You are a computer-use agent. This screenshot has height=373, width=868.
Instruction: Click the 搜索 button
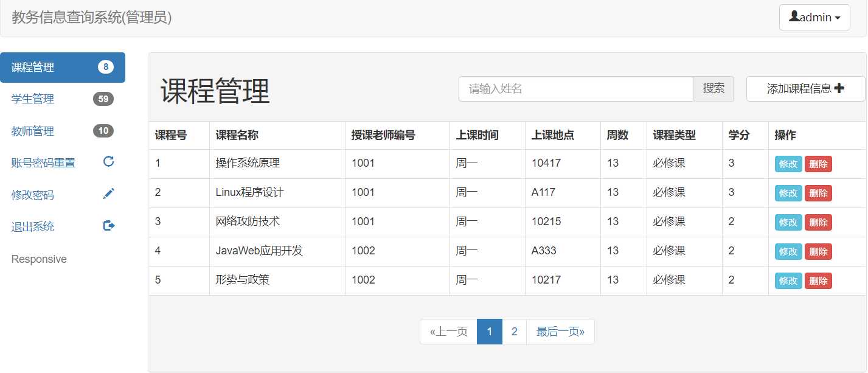click(x=713, y=88)
